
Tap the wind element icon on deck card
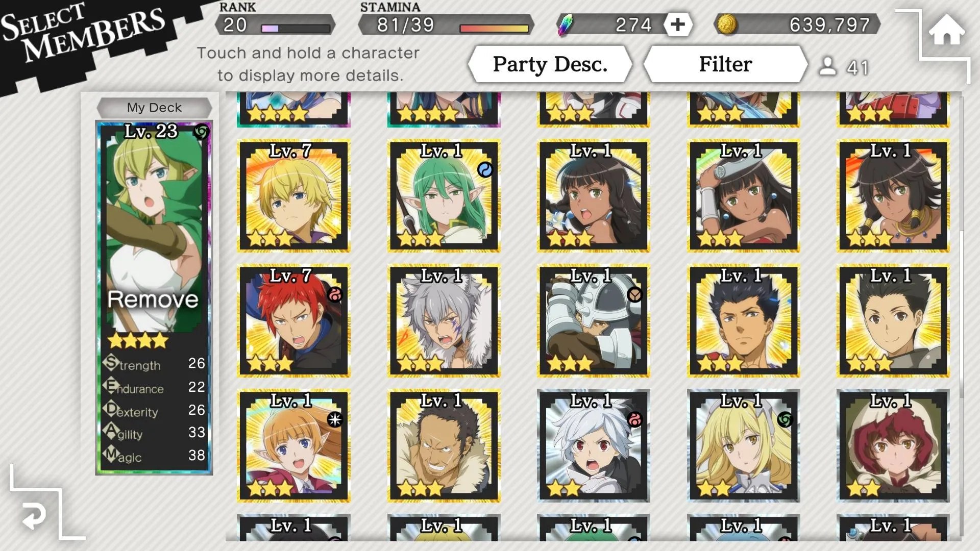[x=201, y=133]
